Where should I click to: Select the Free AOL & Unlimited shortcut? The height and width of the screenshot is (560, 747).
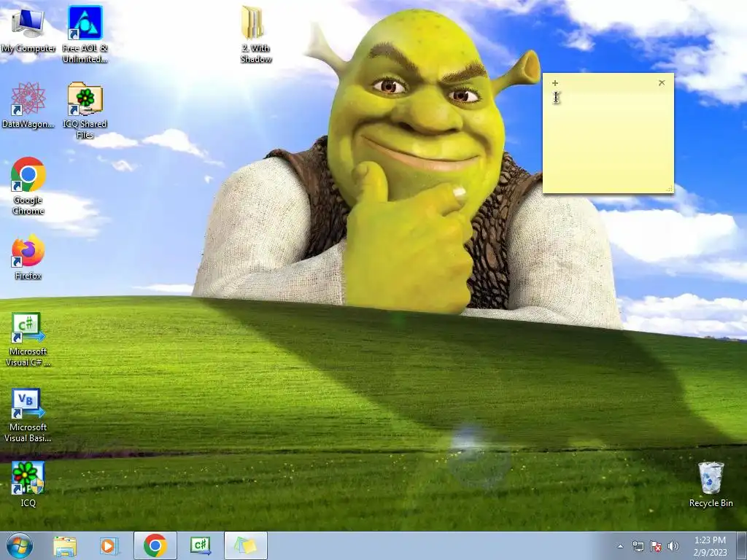tap(85, 34)
